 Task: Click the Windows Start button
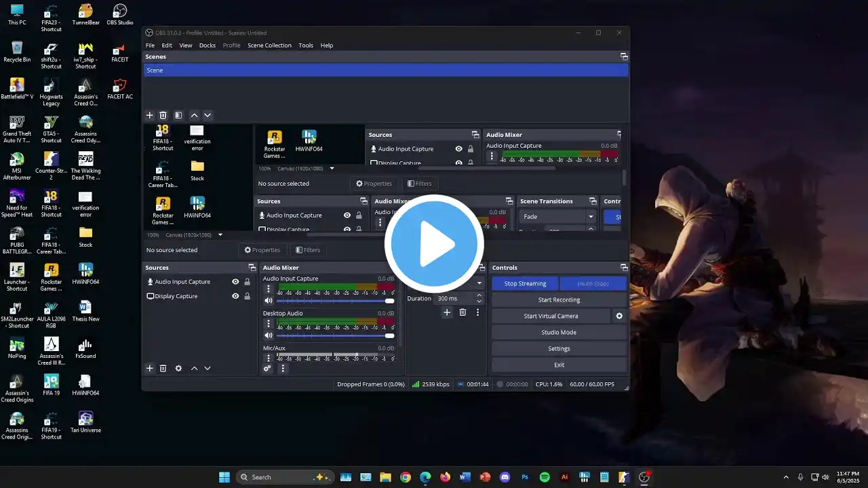click(224, 477)
